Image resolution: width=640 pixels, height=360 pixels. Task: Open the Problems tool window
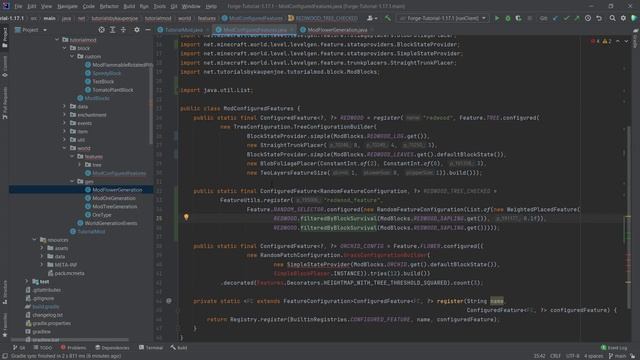point(73,348)
